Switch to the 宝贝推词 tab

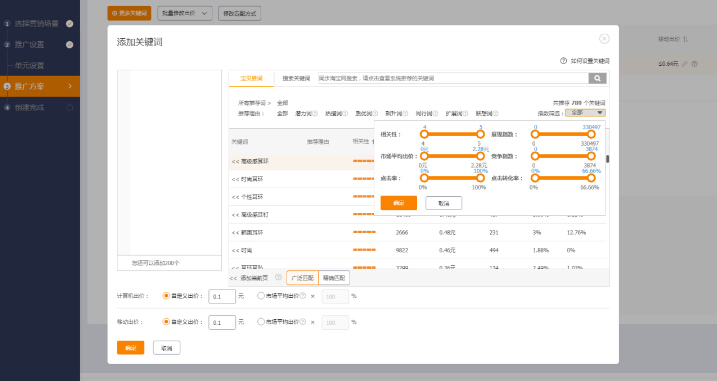251,78
